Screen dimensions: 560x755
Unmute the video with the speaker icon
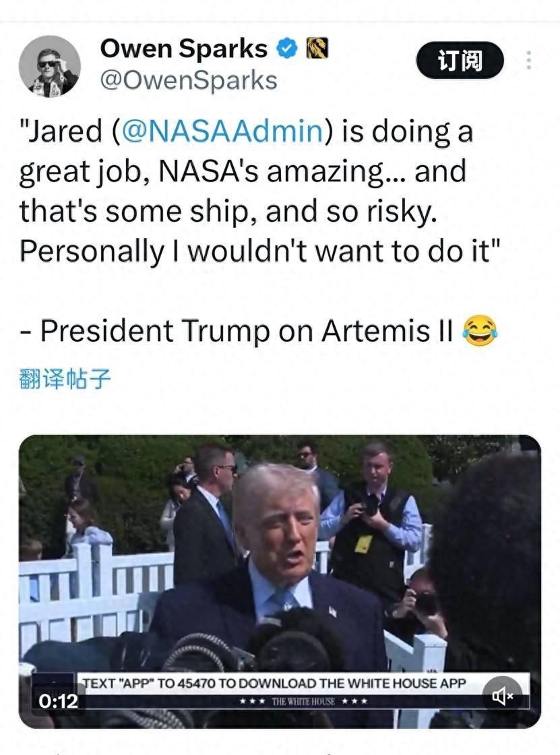coord(502,696)
